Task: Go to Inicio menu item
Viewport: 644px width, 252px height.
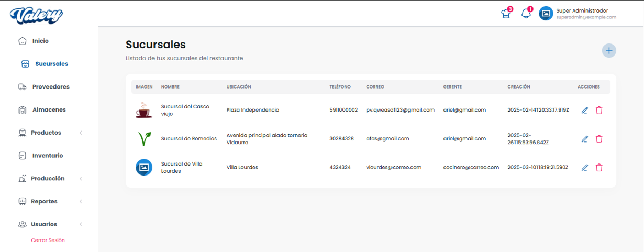Action: coord(40,41)
